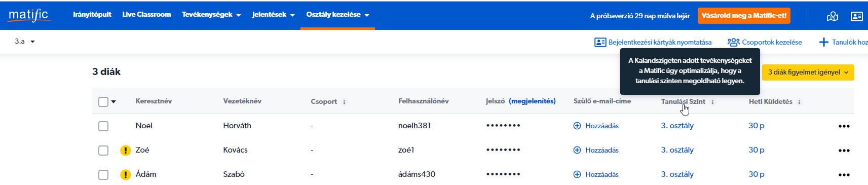This screenshot has width=868, height=185.
Task: Go to Irányítópult
Action: pyautogui.click(x=92, y=15)
